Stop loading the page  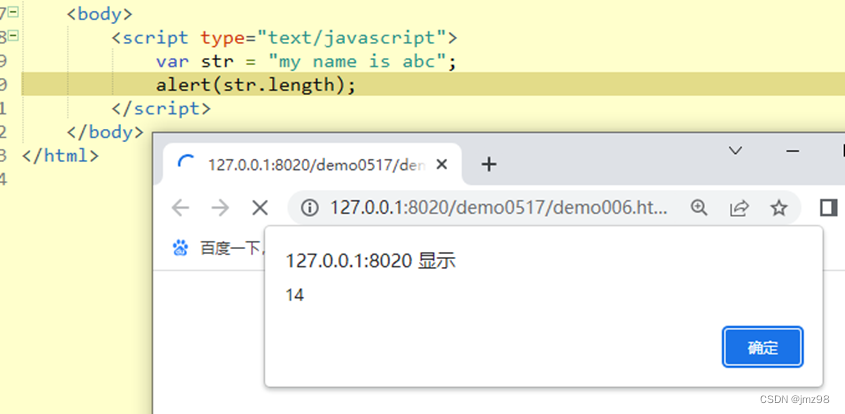coord(260,208)
